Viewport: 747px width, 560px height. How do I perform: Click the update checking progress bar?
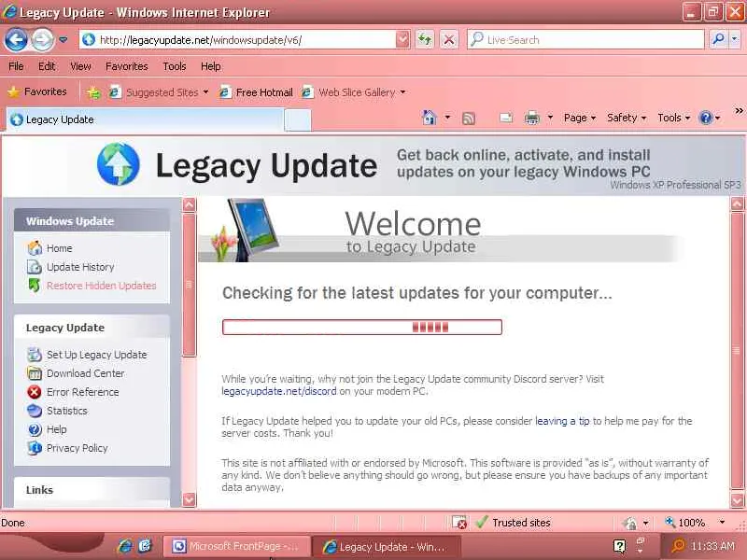(362, 328)
